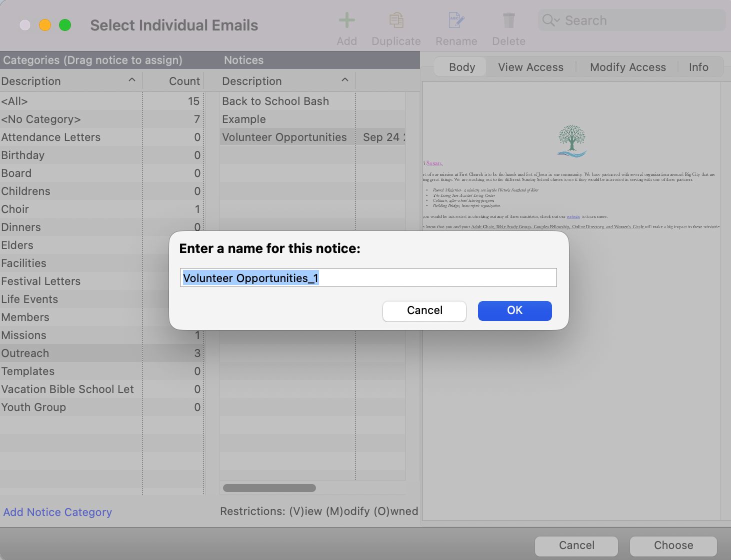The width and height of the screenshot is (731, 560).
Task: Click the notice name text field
Action: 368,277
